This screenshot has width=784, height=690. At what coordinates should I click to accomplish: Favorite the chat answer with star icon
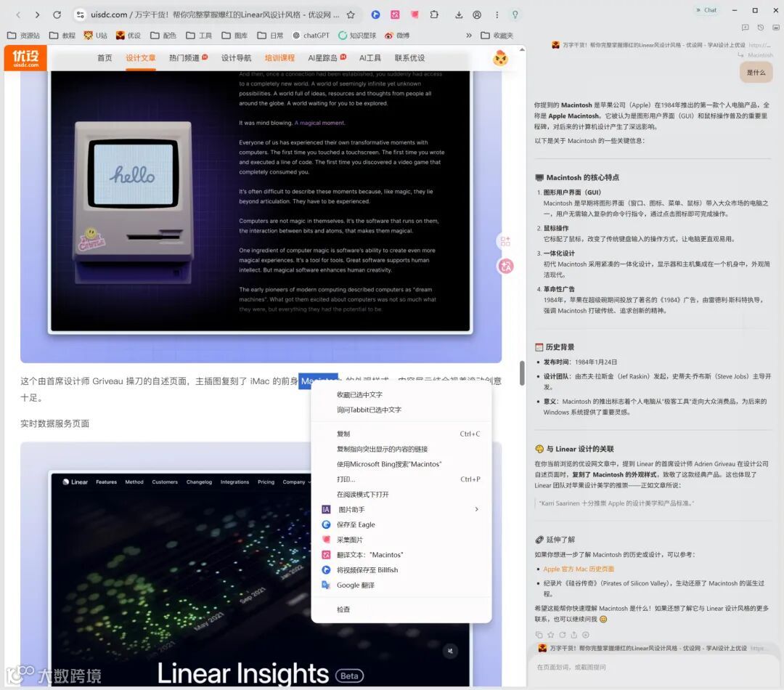point(550,635)
